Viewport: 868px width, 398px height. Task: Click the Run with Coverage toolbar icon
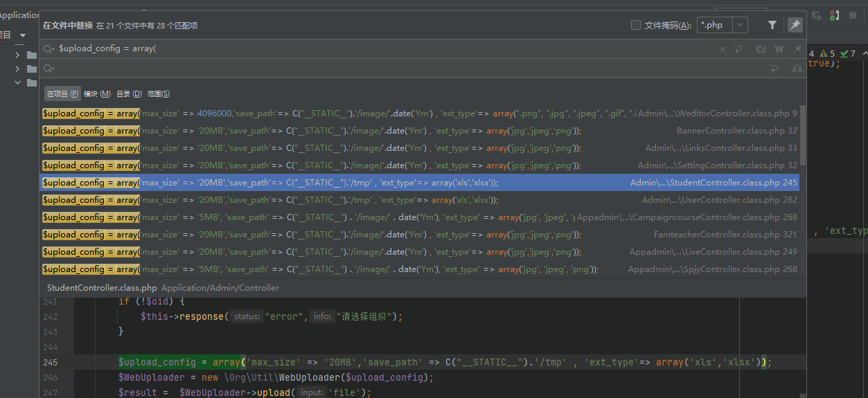[x=817, y=15]
